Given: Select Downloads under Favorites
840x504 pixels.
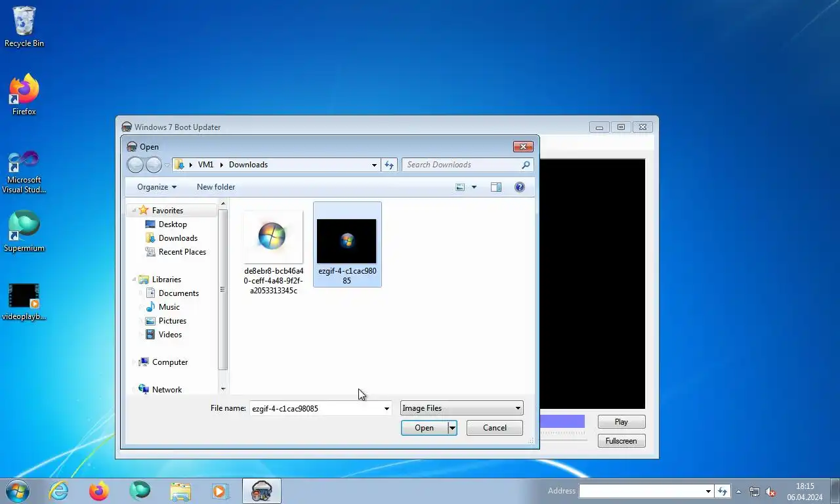Looking at the screenshot, I should click(x=178, y=238).
